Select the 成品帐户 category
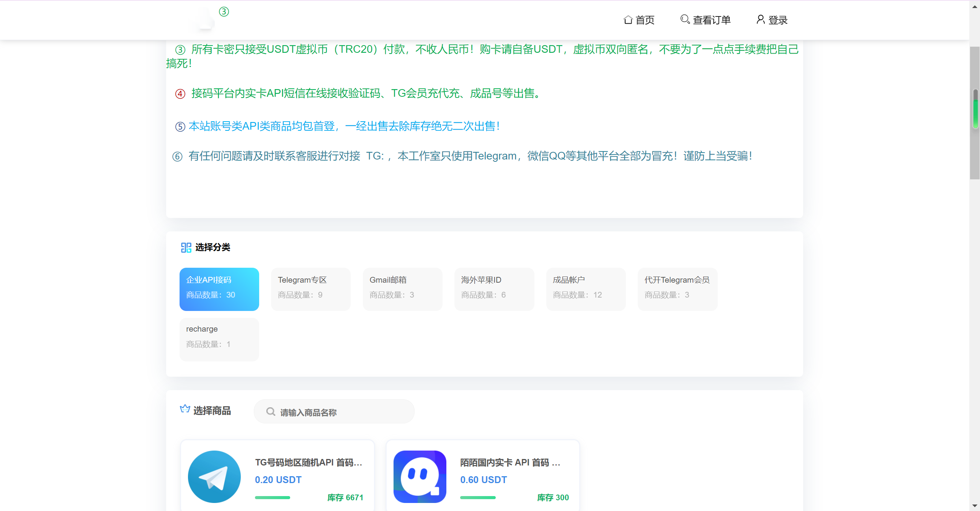Viewport: 980px width, 511px height. pyautogui.click(x=586, y=289)
